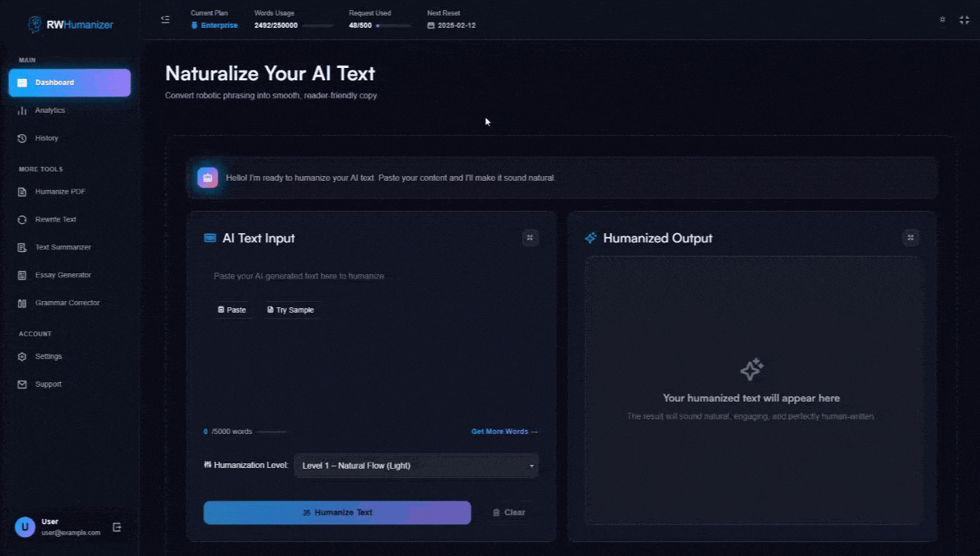Open the Humanize PDF tool
This screenshot has width=980, height=556.
(59, 192)
